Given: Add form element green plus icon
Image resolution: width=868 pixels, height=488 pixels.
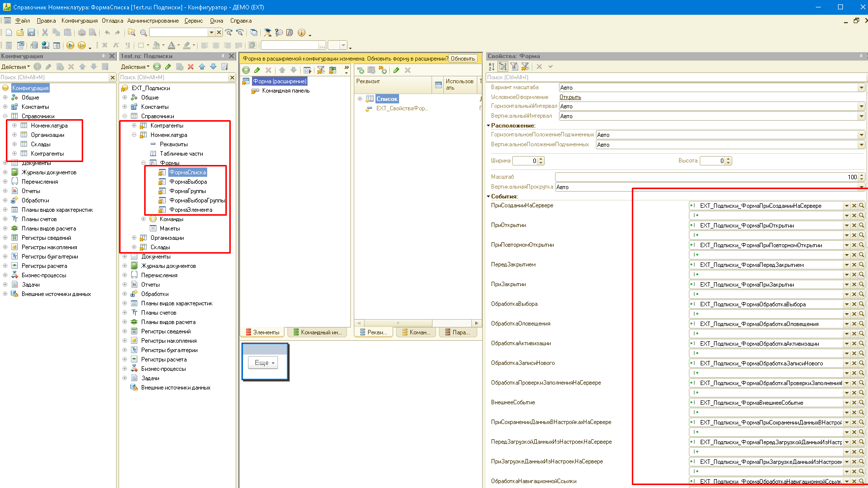Looking at the screenshot, I should [246, 70].
